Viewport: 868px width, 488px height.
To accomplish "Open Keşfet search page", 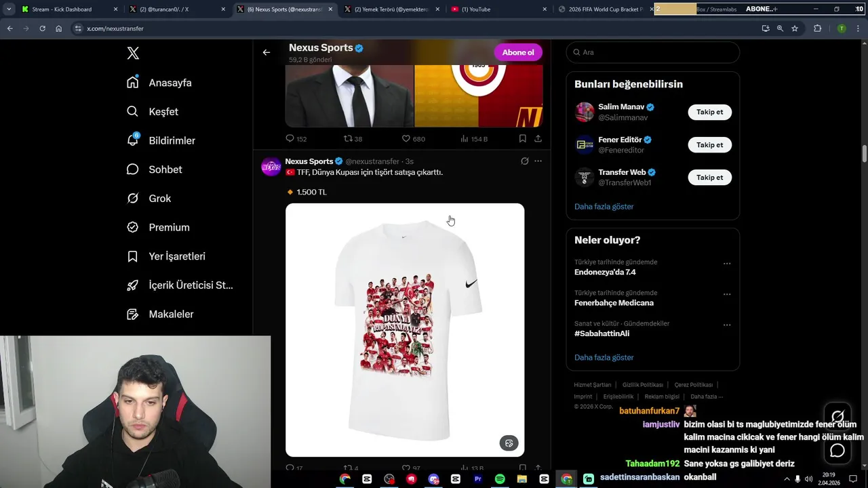I will (x=153, y=112).
